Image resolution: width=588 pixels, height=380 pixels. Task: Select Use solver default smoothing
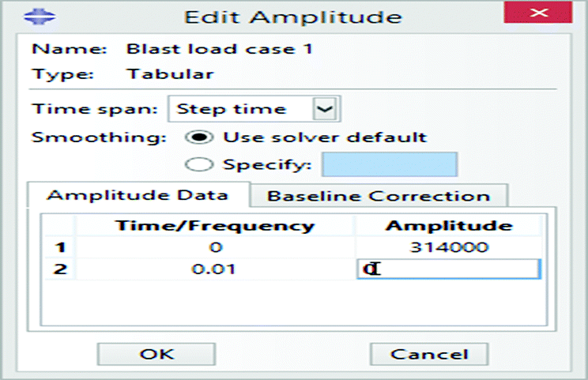199,137
